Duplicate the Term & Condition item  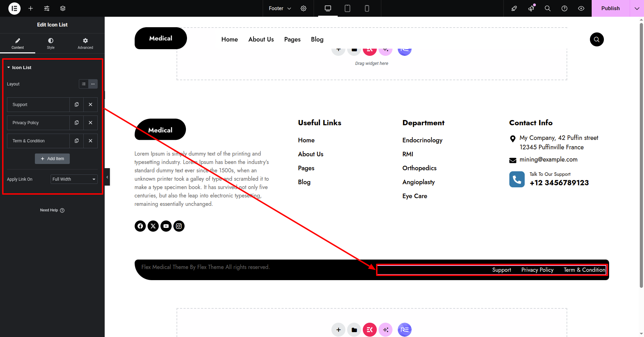(x=77, y=141)
